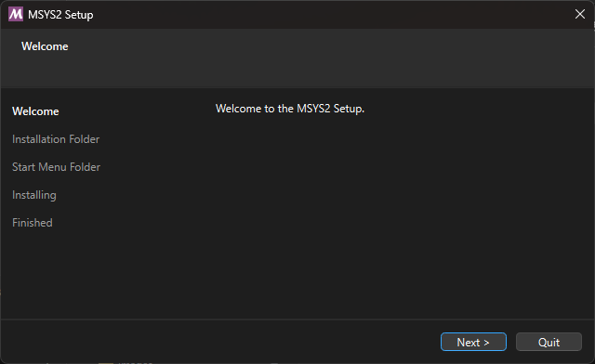This screenshot has width=595, height=364.
Task: Close the MSYS2 Setup window
Action: [x=579, y=15]
